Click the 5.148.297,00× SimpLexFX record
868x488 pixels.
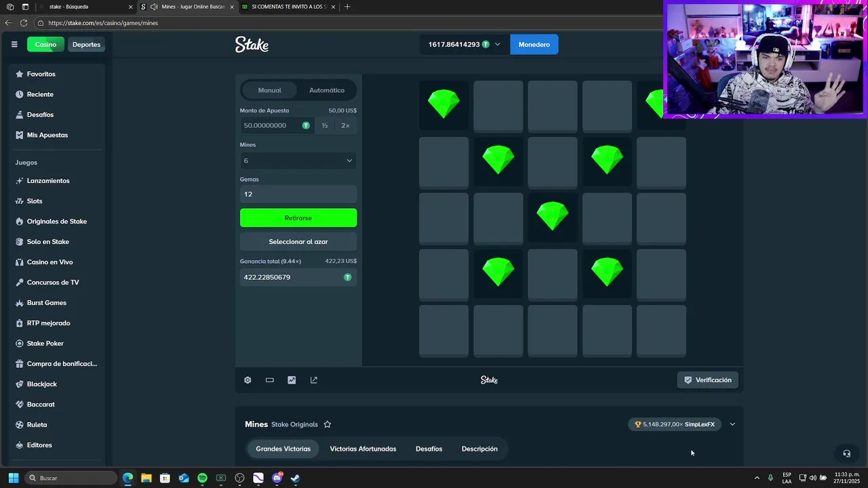[675, 424]
